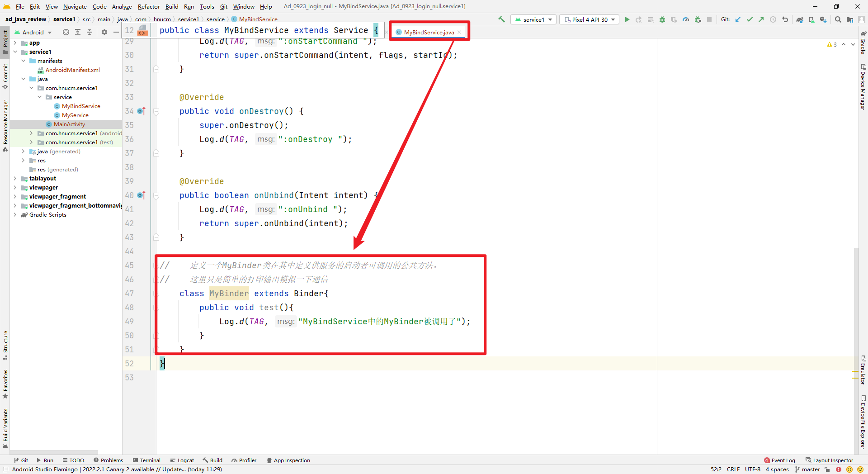Screen dimensions: 868x474
Task: Toggle the Device File Explorer side tab
Action: pos(863,422)
